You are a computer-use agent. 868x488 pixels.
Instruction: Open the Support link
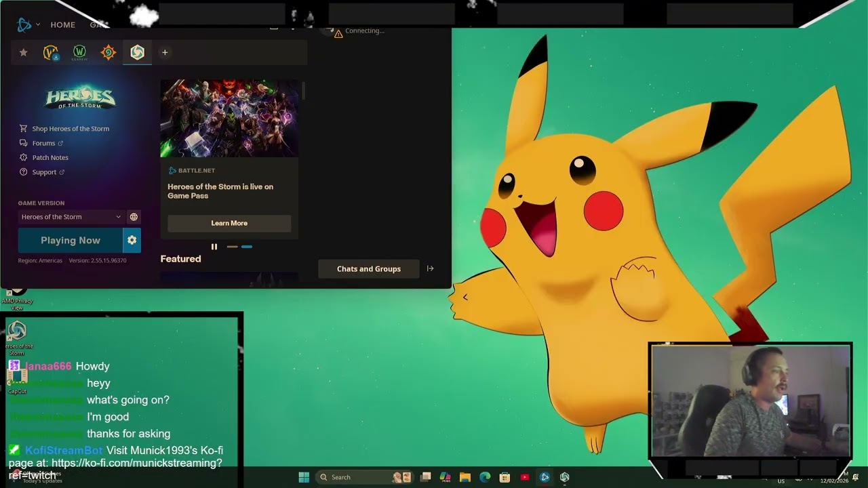coord(44,172)
